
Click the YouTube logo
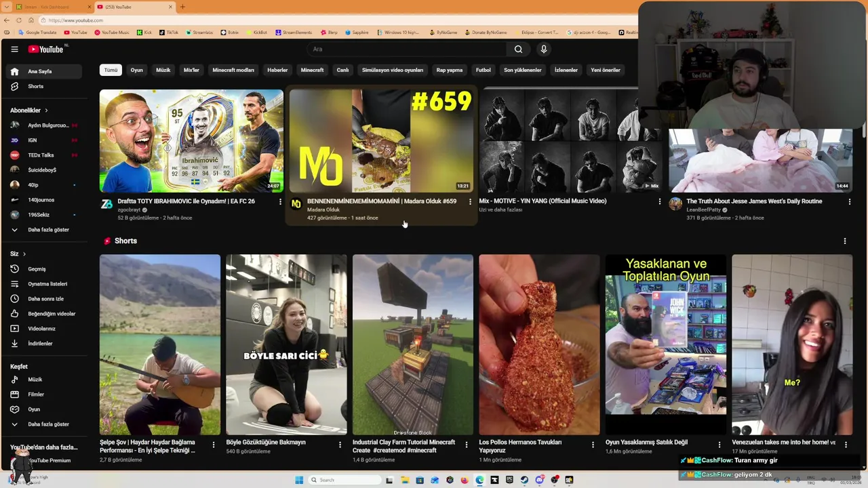45,49
